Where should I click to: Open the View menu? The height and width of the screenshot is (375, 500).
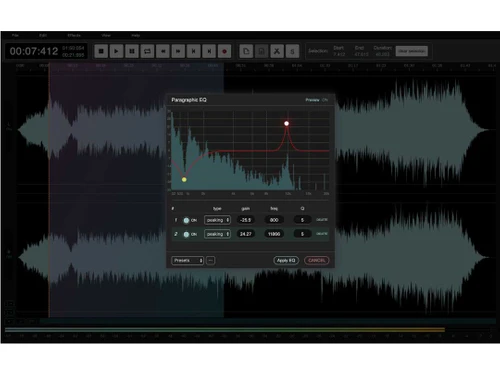point(106,35)
